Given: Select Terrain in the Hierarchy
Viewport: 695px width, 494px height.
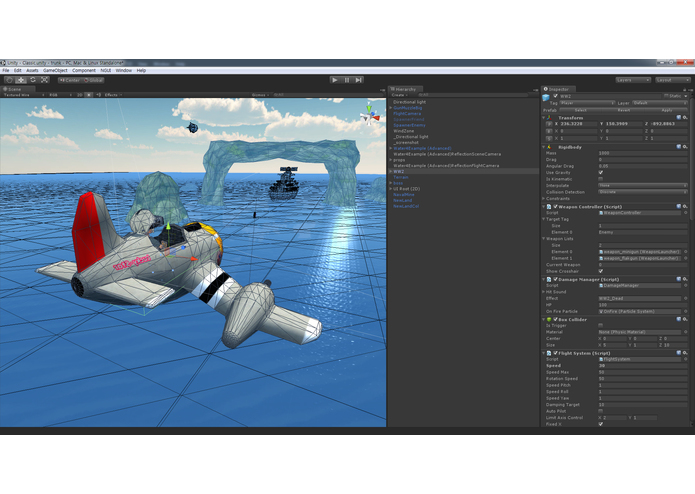Looking at the screenshot, I should click(400, 177).
